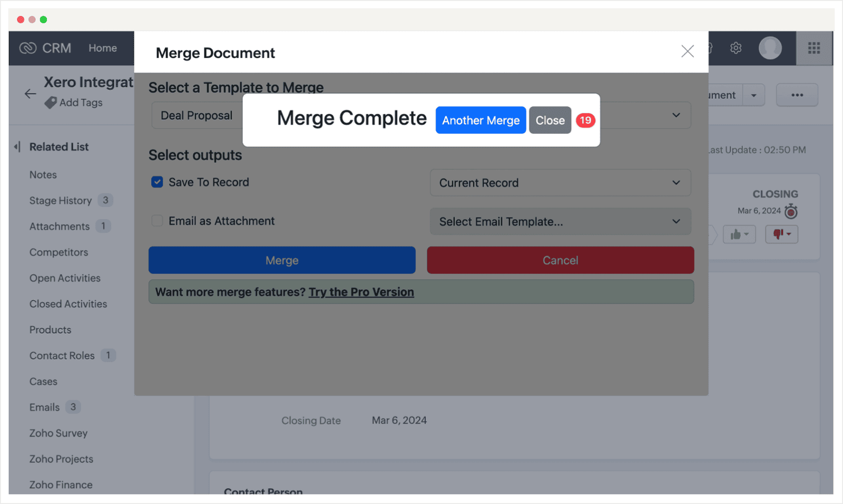Click the Last Update 02:50 PM text
The height and width of the screenshot is (504, 843).
pos(757,150)
